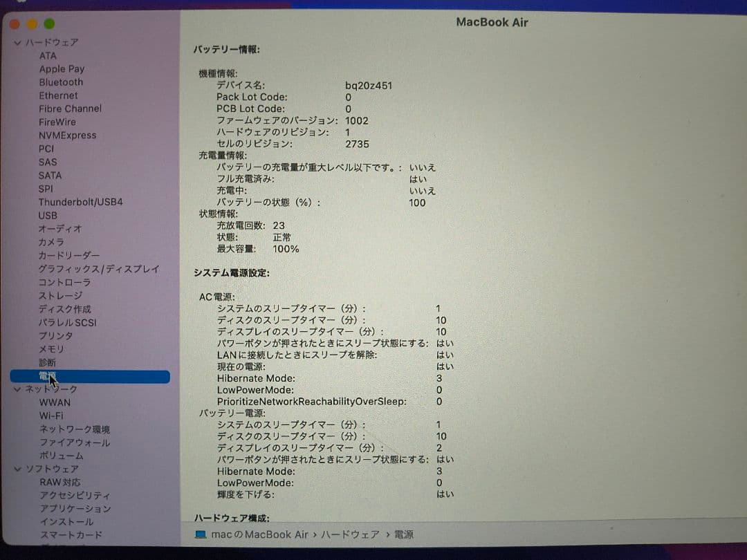Collapse the ネットワーク section

(x=17, y=389)
